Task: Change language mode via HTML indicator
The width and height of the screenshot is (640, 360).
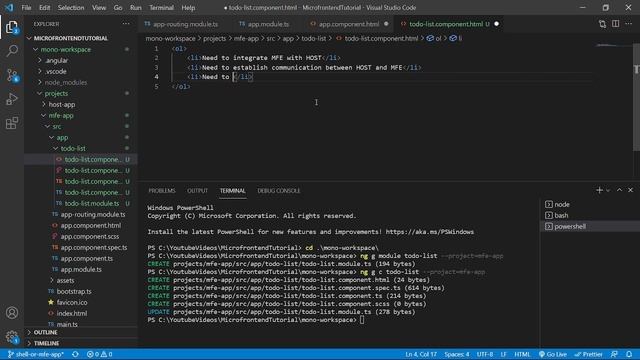Action: point(522,354)
